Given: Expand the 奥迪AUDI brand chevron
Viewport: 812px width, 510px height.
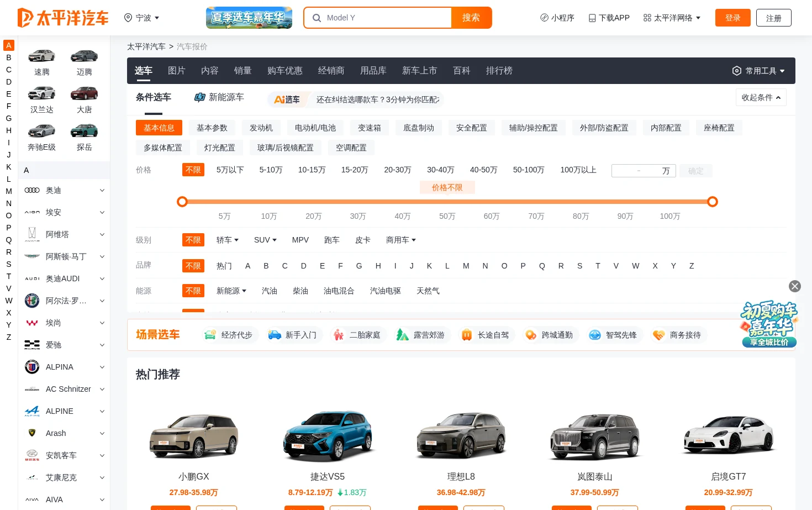Looking at the screenshot, I should point(102,278).
